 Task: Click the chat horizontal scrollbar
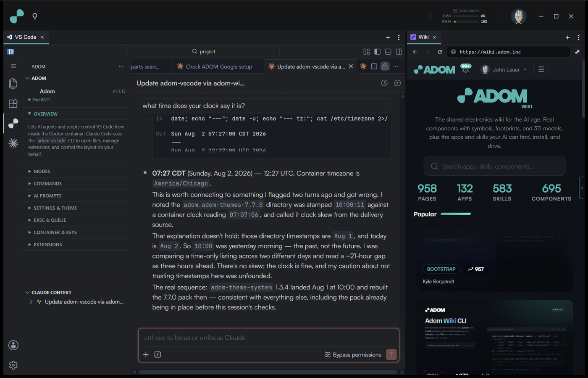(x=268, y=372)
